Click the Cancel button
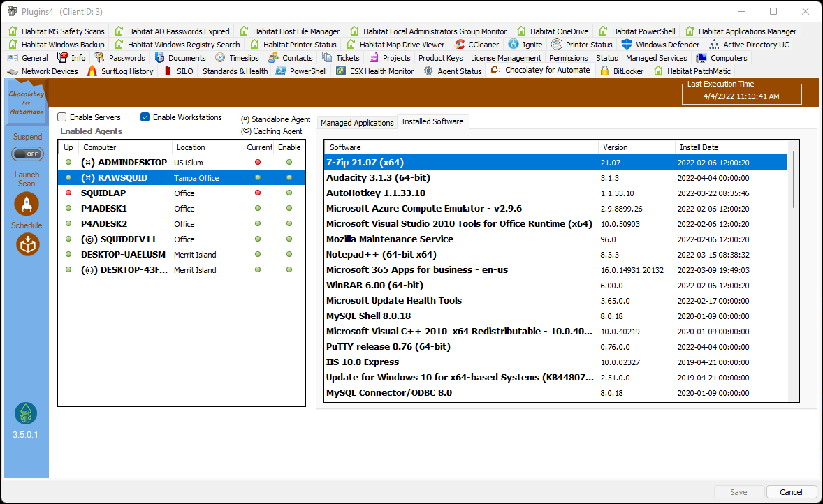Image resolution: width=823 pixels, height=504 pixels. point(791,491)
